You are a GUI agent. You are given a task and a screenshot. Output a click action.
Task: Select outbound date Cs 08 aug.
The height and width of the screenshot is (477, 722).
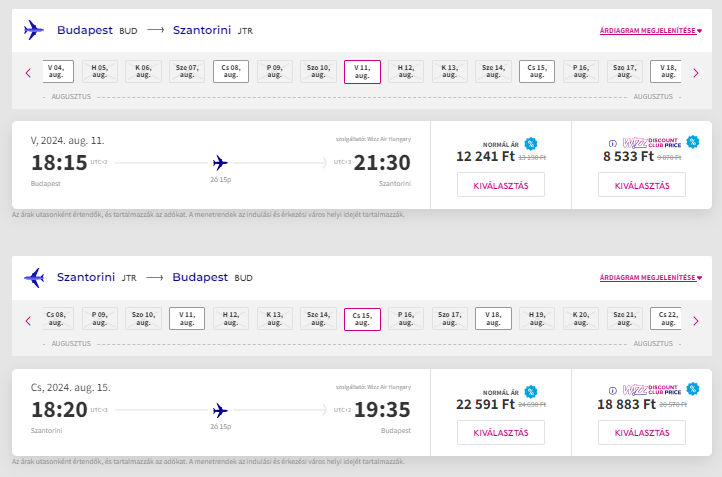click(231, 71)
